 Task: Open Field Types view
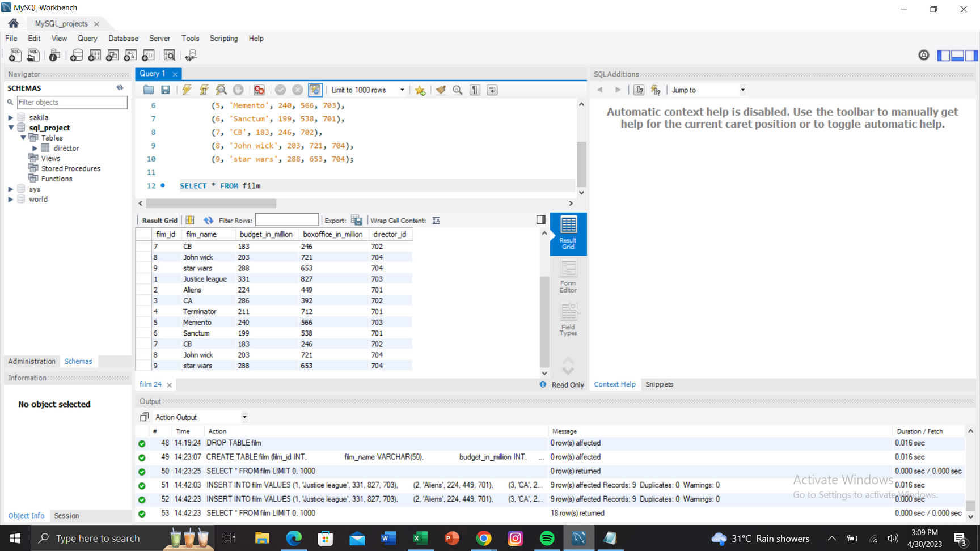(x=568, y=320)
